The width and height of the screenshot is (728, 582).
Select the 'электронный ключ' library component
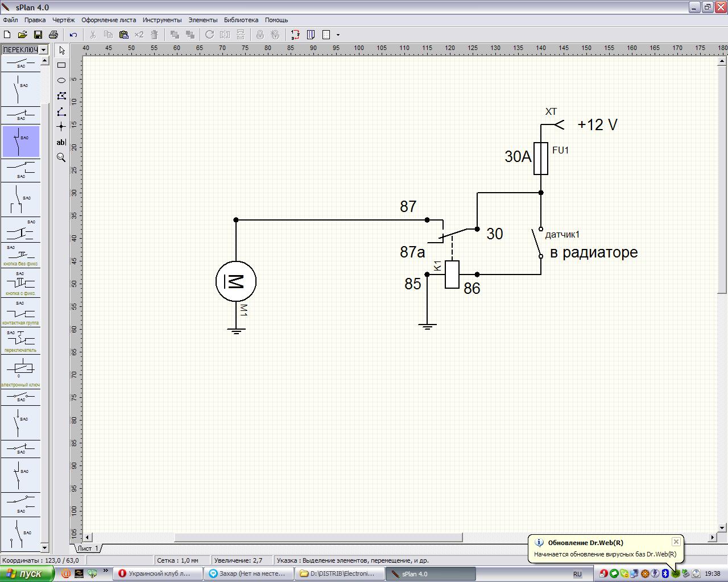click(20, 369)
